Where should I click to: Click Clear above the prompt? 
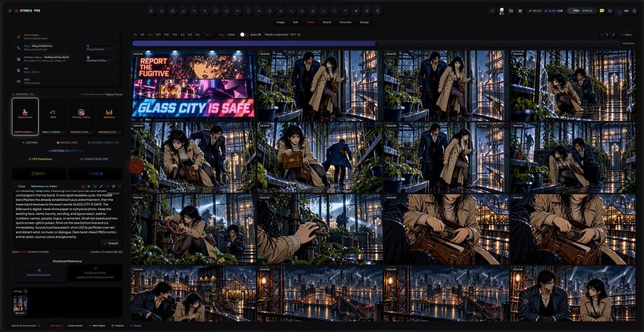[x=20, y=186]
